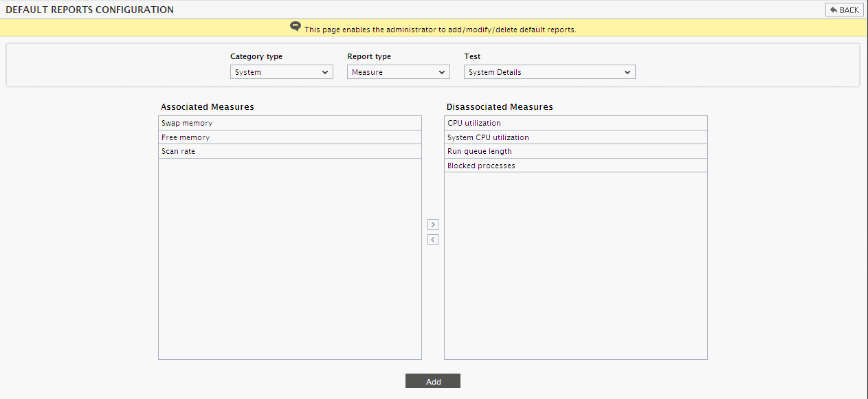Click the BACK button
The image size is (868, 399).
(844, 10)
